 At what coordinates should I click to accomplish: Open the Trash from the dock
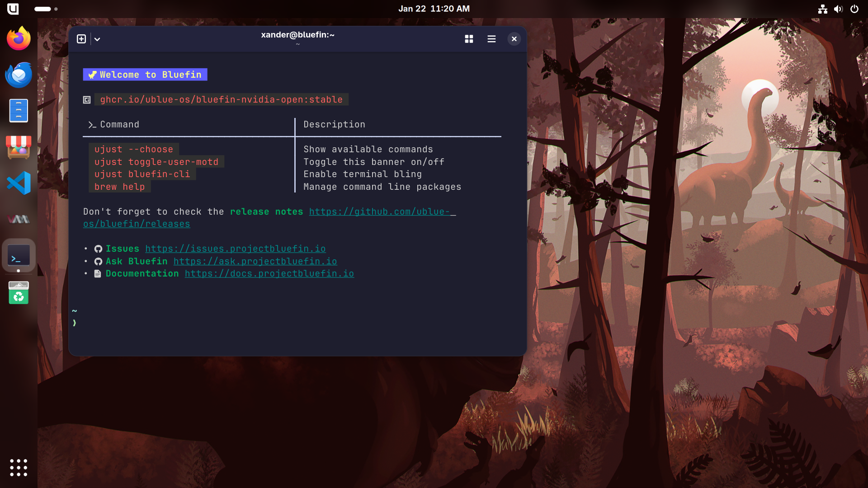pos(19,293)
